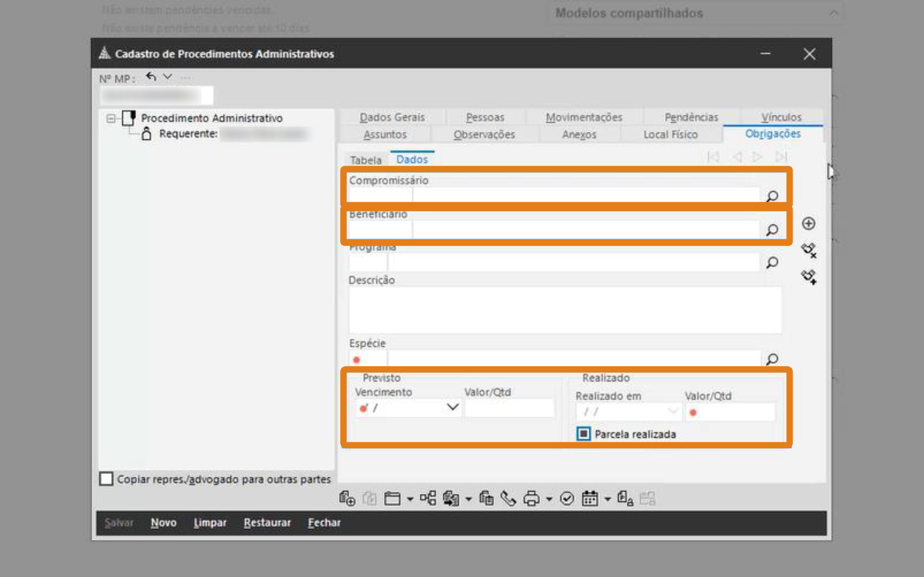Viewport: 924px width, 577px height.
Task: Click the search icon beside Espécie field
Action: coord(772,359)
